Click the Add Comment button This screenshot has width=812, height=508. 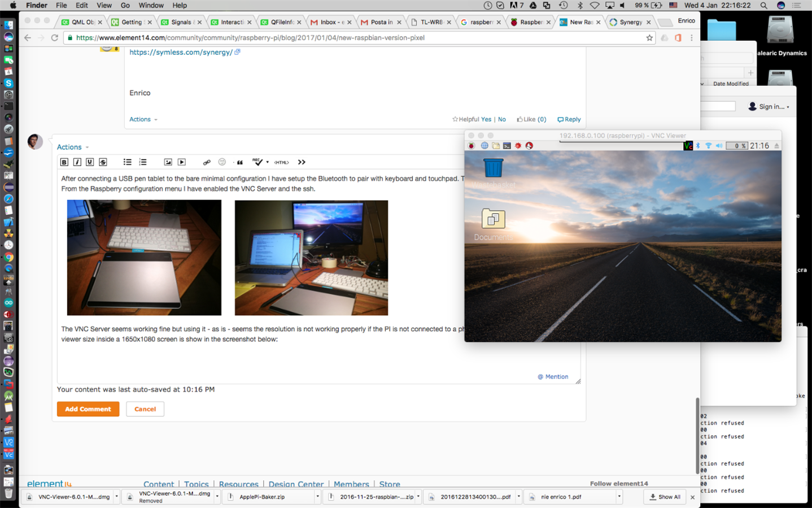(x=88, y=409)
